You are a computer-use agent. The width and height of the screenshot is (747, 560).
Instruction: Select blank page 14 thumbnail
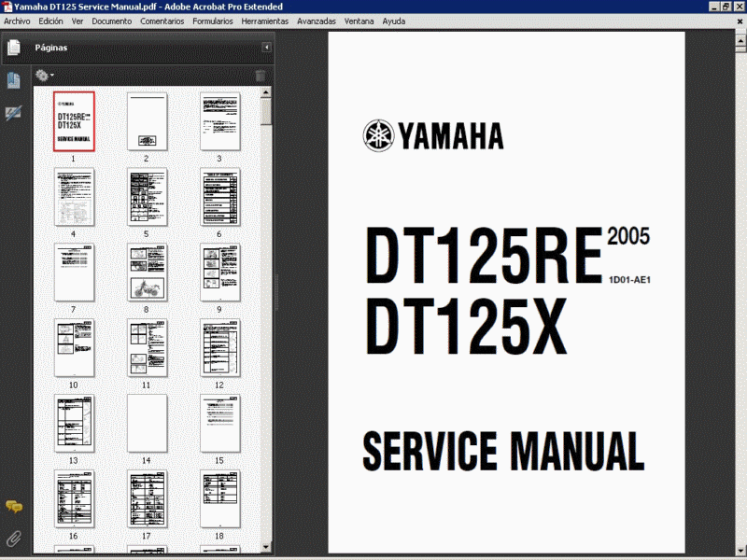click(148, 424)
